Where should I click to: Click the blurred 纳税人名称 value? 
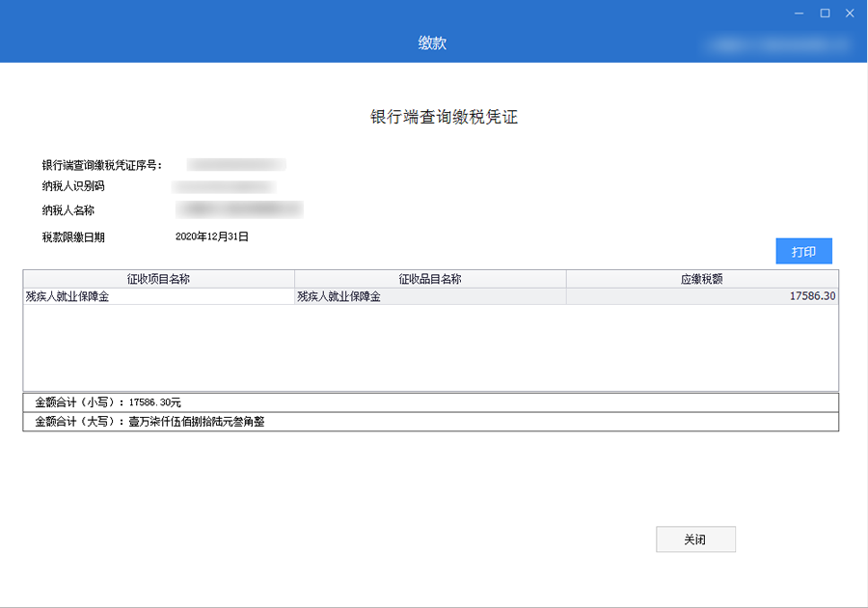click(x=239, y=209)
